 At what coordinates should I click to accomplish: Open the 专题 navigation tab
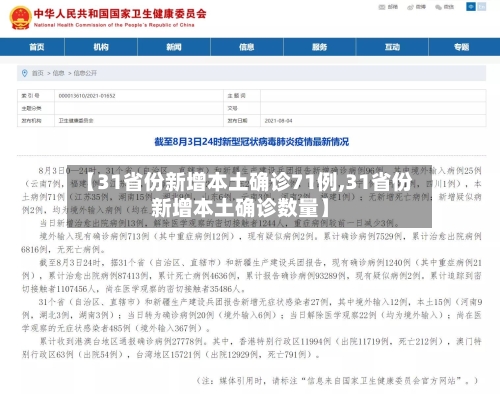[x=462, y=47]
